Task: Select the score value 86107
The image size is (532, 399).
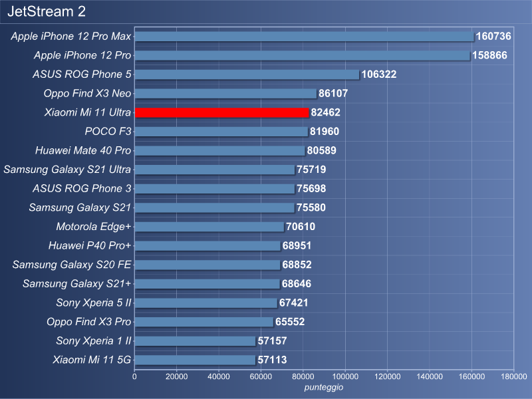Action: tap(333, 93)
